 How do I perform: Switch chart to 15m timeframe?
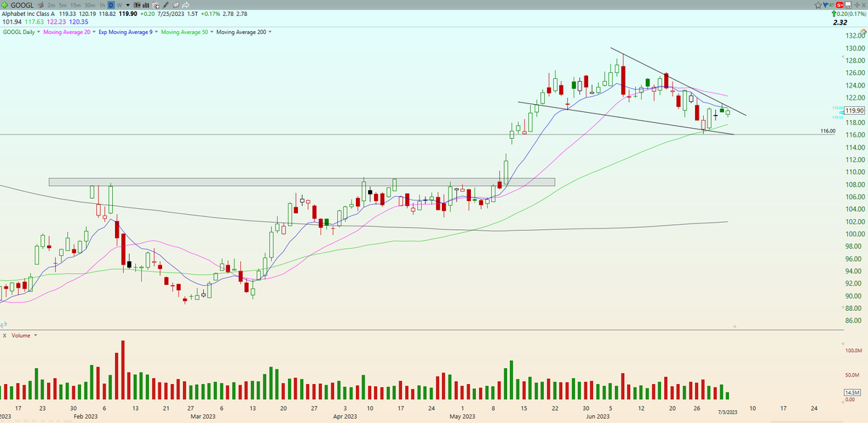[x=75, y=5]
